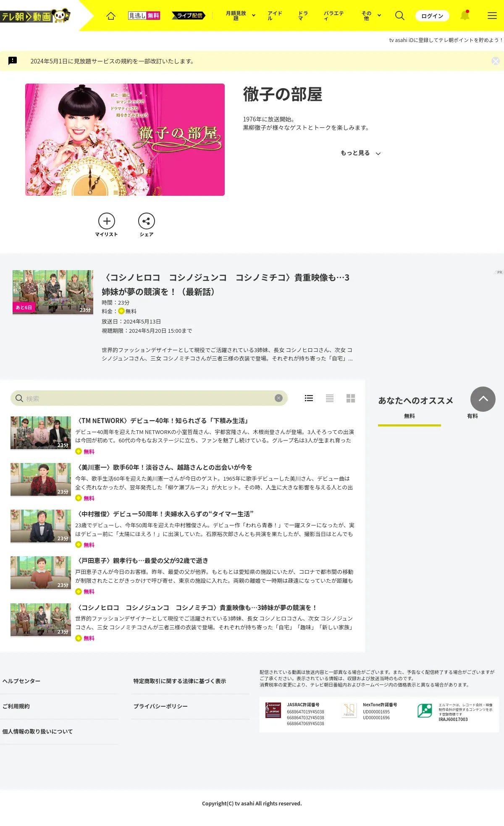Open 中村雅俊 episode thumbnail
This screenshot has width=504, height=826.
41,526
